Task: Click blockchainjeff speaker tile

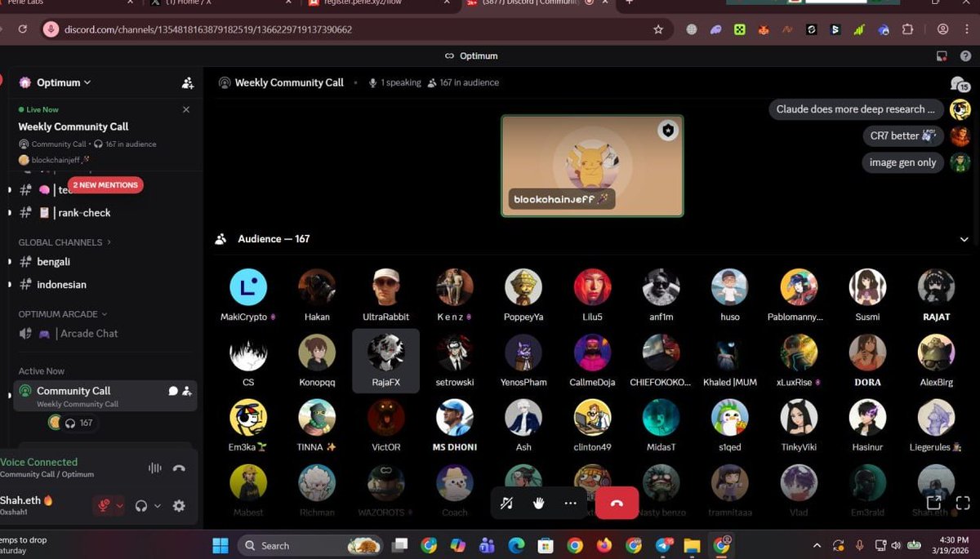Action: [592, 166]
